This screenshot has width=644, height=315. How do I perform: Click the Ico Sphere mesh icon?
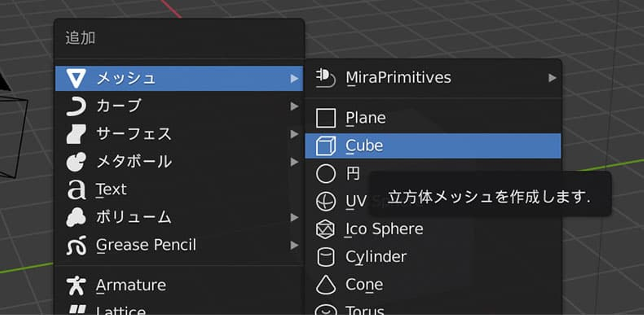326,230
